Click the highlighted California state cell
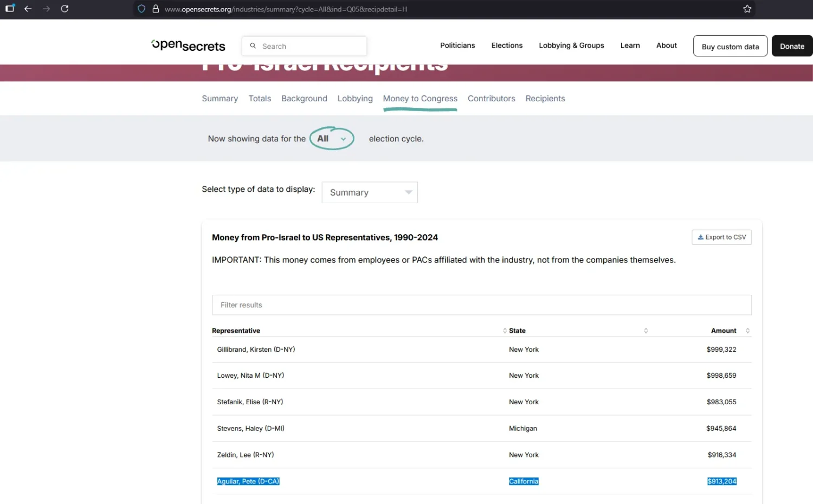 click(524, 481)
